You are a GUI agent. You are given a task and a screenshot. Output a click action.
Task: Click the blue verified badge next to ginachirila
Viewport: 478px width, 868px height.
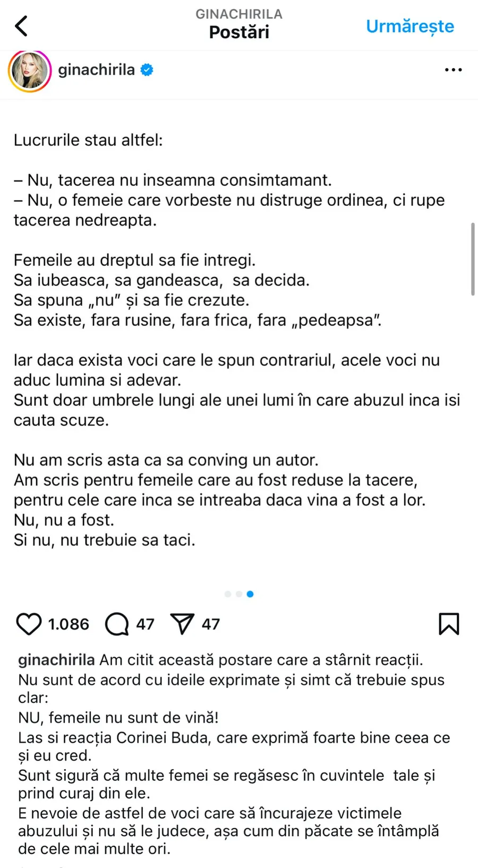147,69
